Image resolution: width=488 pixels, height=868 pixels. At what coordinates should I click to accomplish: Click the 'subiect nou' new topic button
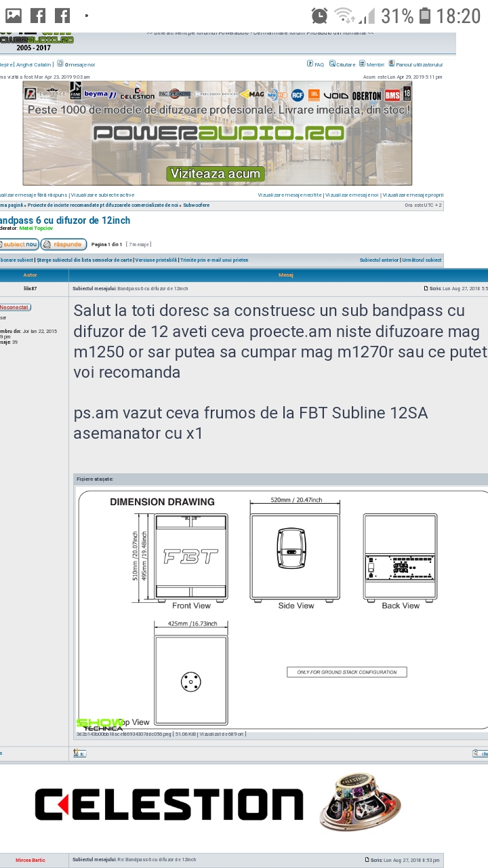tap(19, 244)
